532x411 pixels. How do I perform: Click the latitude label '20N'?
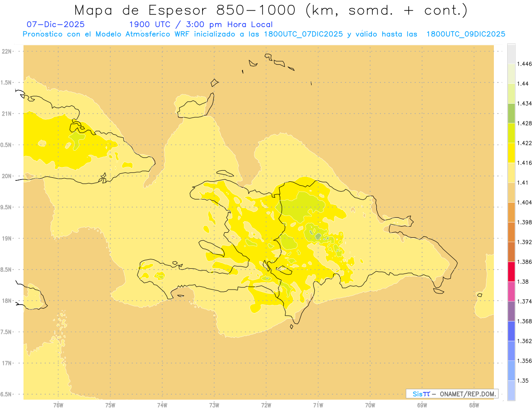click(7, 176)
